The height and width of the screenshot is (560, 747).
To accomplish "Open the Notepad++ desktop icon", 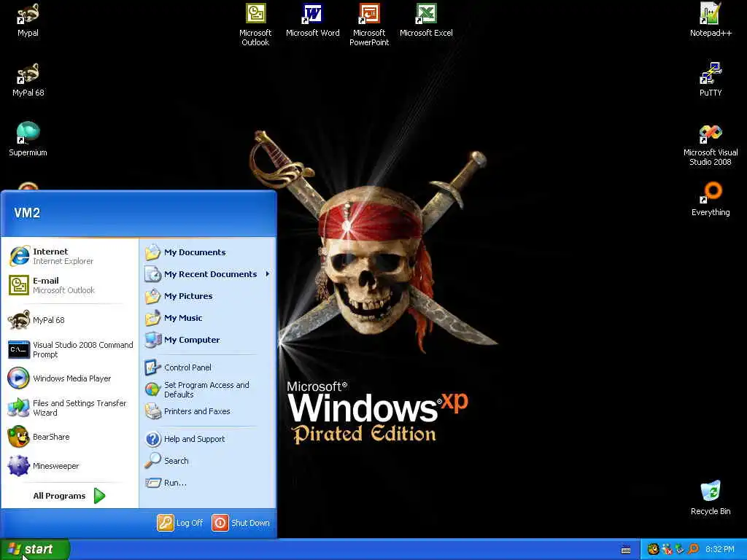I will click(711, 20).
